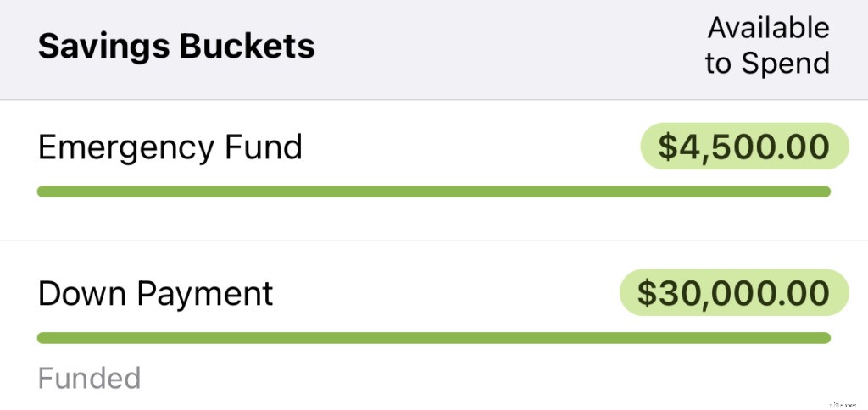Click the word "Down" in the second row
This screenshot has height=410, width=868.
pyautogui.click(x=79, y=293)
